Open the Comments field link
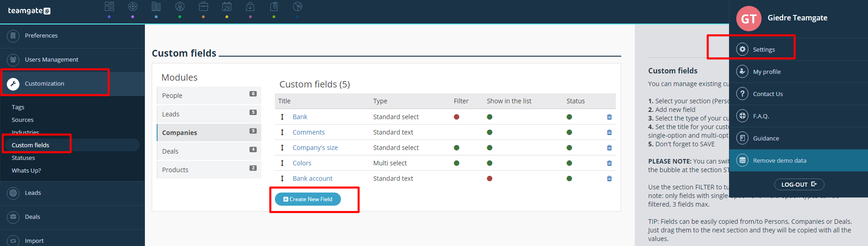This screenshot has height=246, width=868. (309, 132)
